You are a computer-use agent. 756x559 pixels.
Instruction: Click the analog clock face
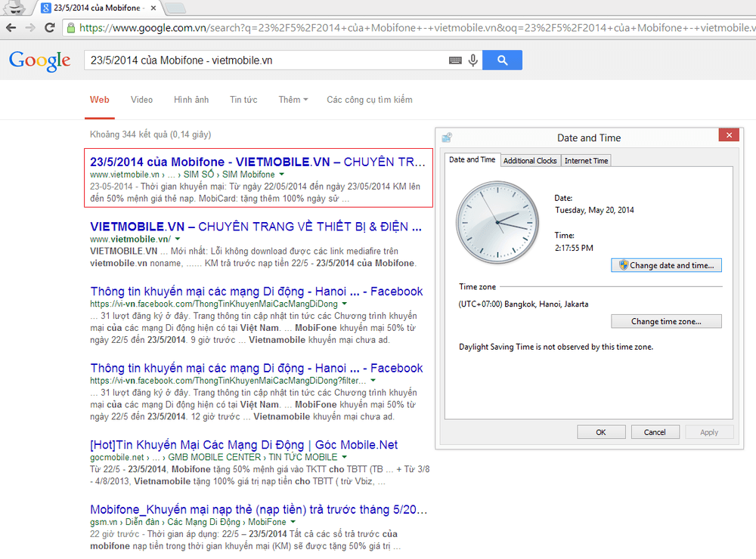coord(497,222)
